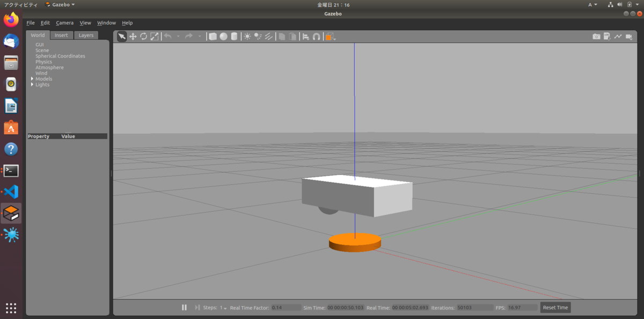Add a directional light

(x=268, y=37)
